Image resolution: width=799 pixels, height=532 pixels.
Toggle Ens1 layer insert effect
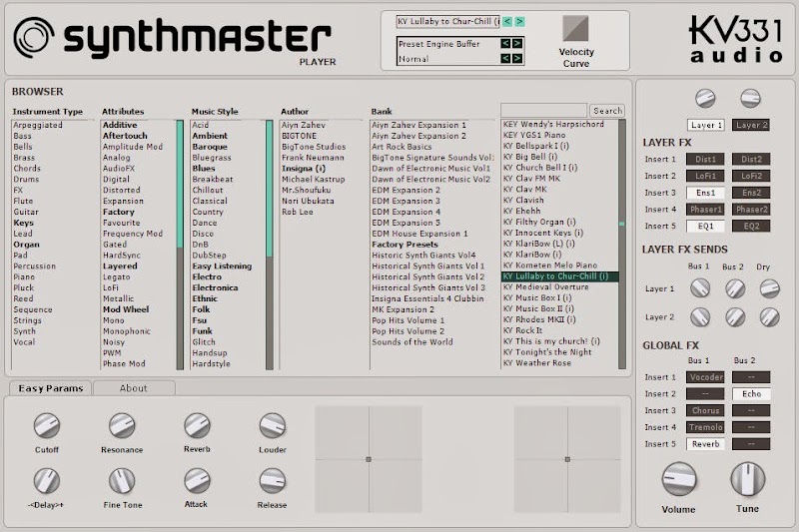(705, 193)
